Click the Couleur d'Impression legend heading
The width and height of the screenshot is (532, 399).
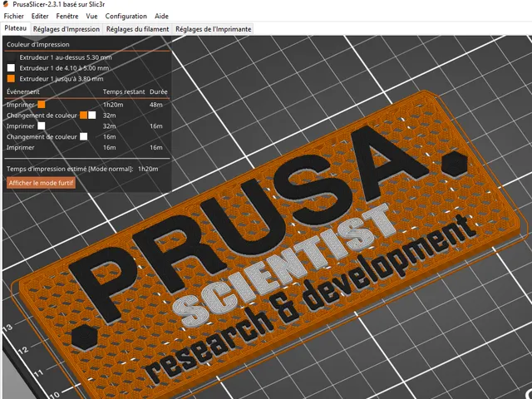point(38,44)
